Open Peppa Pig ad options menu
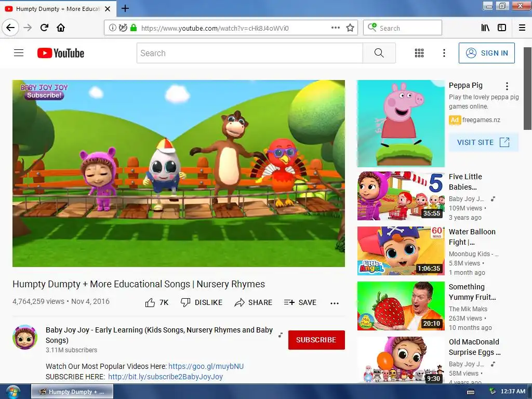 pyautogui.click(x=507, y=86)
